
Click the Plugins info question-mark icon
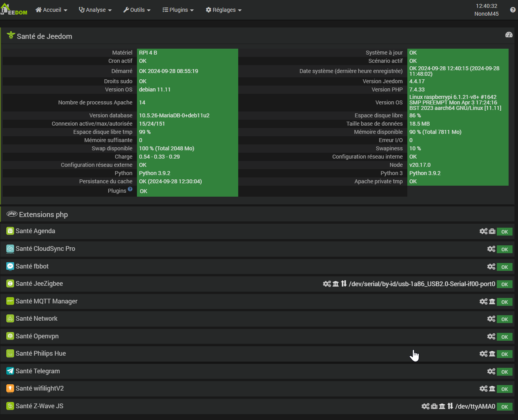click(x=130, y=189)
